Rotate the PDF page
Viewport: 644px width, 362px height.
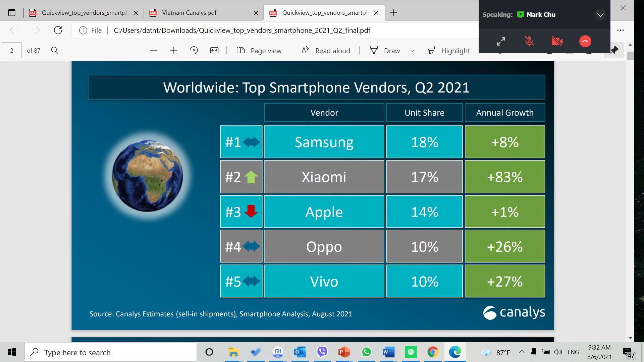coord(194,51)
